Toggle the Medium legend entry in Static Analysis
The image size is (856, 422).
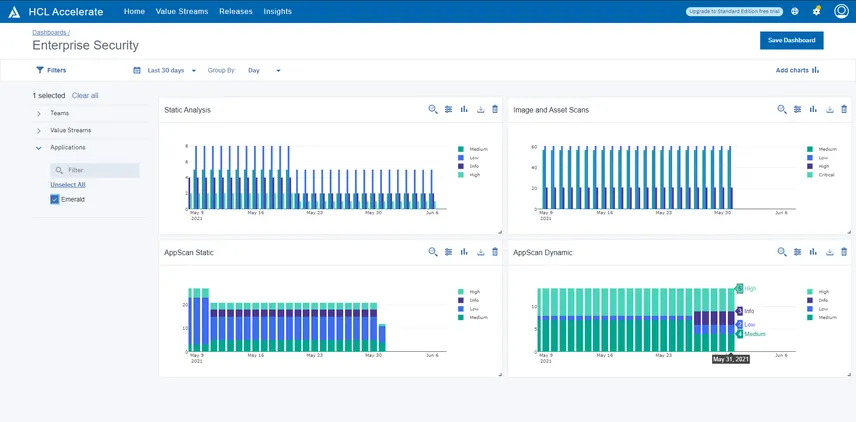click(473, 148)
